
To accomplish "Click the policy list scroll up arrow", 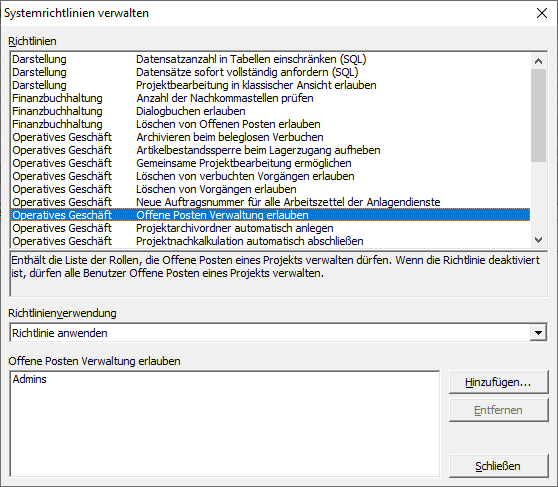I will 538,61.
